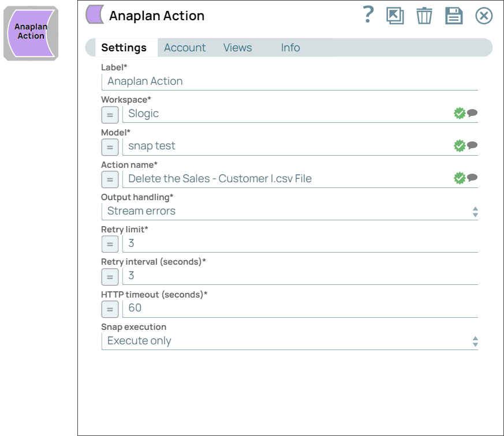Image resolution: width=504 pixels, height=436 pixels.
Task: Toggle expression mode on HTTP timeout
Action: [x=110, y=309]
